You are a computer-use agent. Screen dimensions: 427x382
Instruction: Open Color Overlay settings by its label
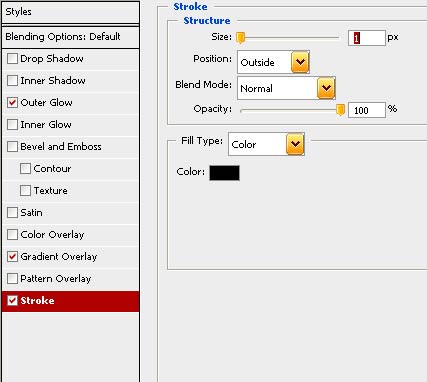(52, 235)
